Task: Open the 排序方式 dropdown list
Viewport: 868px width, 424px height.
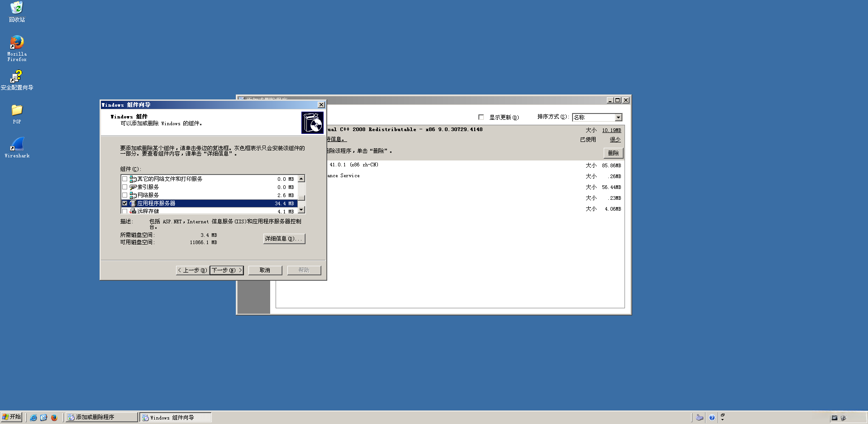Action: point(618,118)
